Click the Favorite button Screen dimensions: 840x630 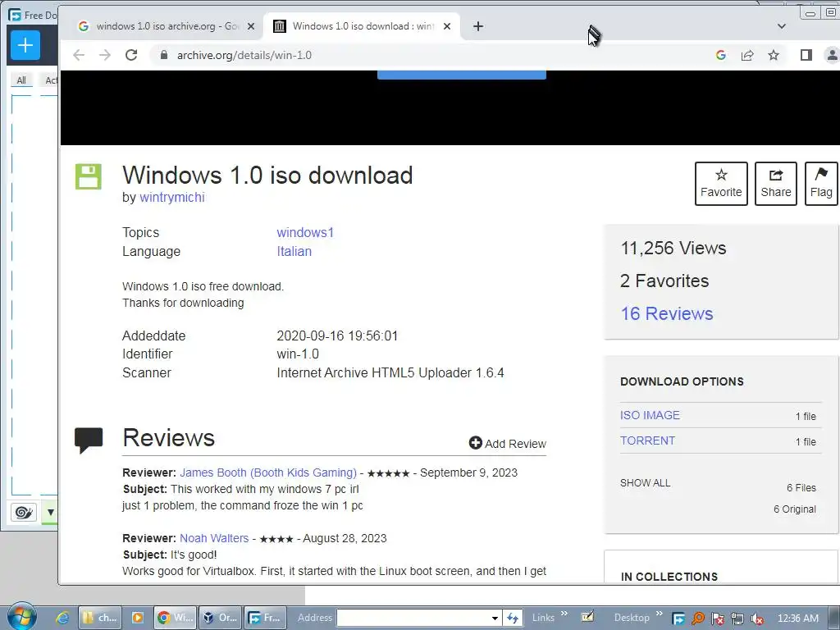721,184
